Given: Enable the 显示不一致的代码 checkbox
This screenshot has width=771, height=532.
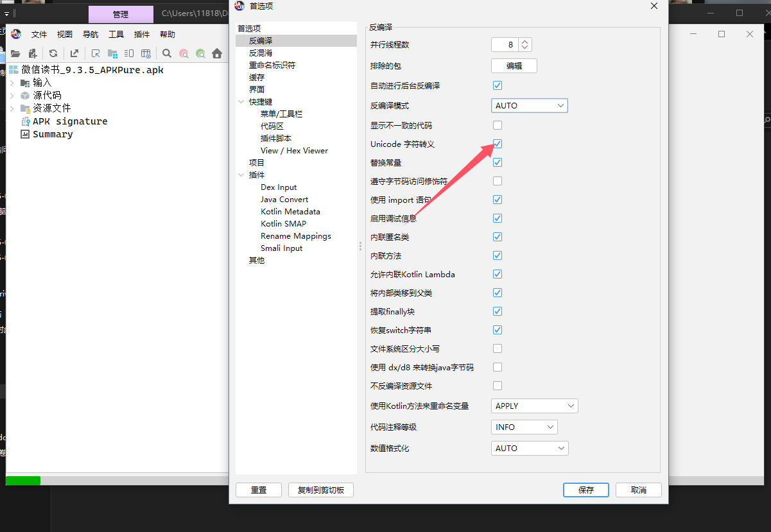Looking at the screenshot, I should tap(498, 125).
